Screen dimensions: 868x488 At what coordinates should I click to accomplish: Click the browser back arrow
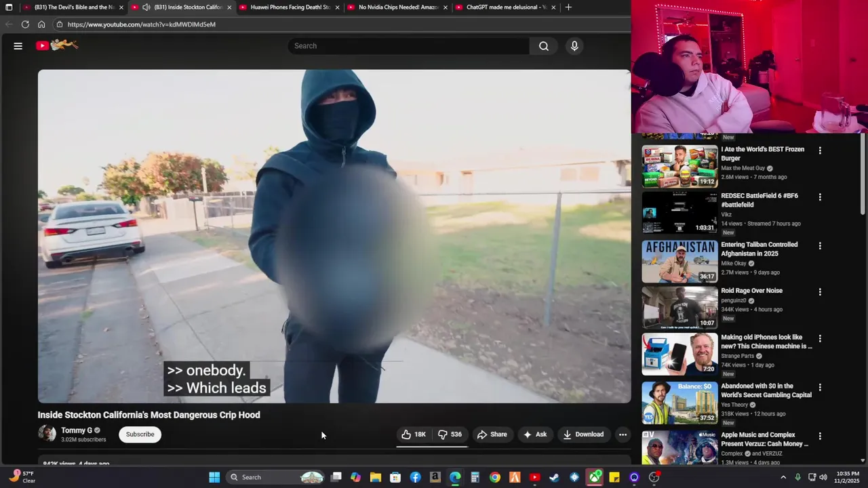(x=9, y=24)
